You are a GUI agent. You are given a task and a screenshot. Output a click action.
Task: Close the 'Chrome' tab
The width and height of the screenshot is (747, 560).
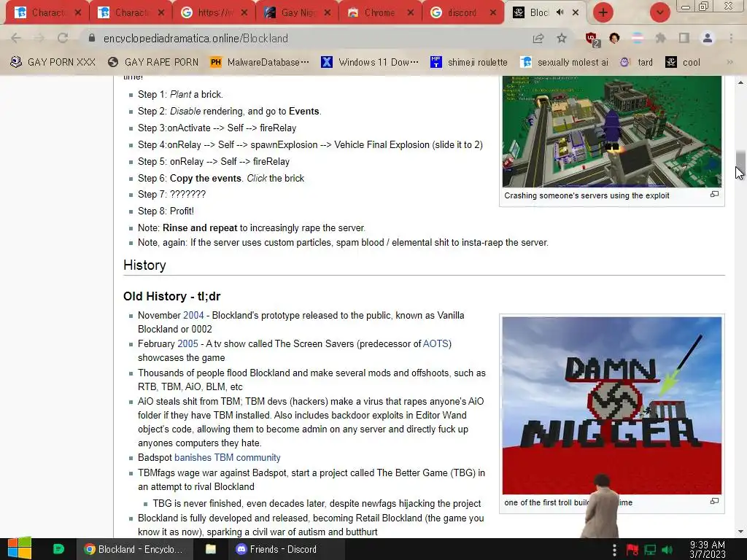tap(410, 13)
